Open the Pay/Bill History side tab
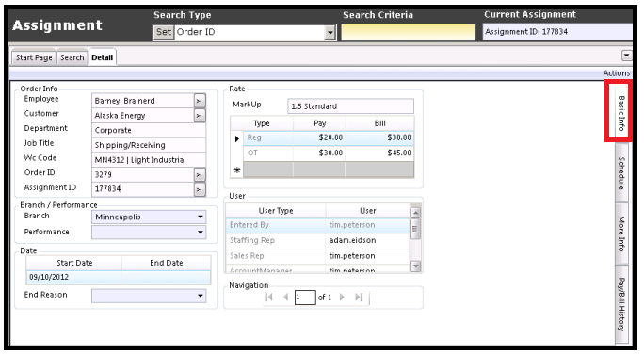The width and height of the screenshot is (644, 354). pos(621,305)
